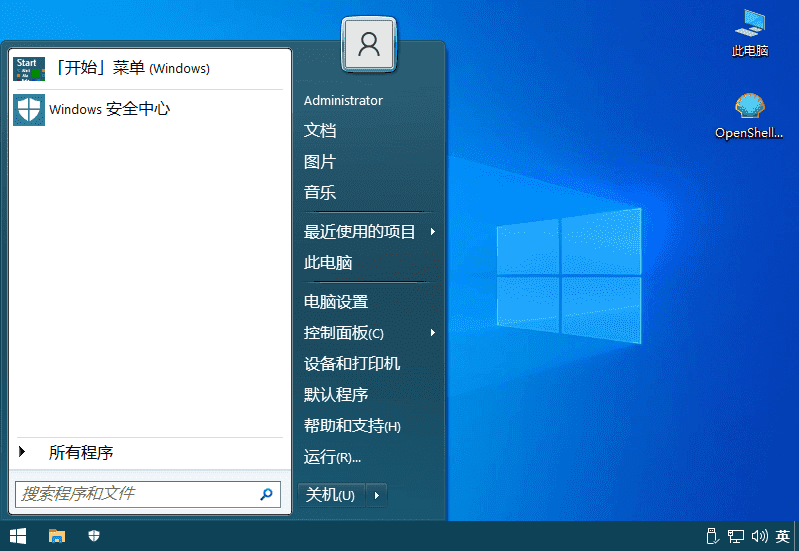Open 控制面板(C) menu item
This screenshot has width=799, height=551.
pyautogui.click(x=343, y=333)
